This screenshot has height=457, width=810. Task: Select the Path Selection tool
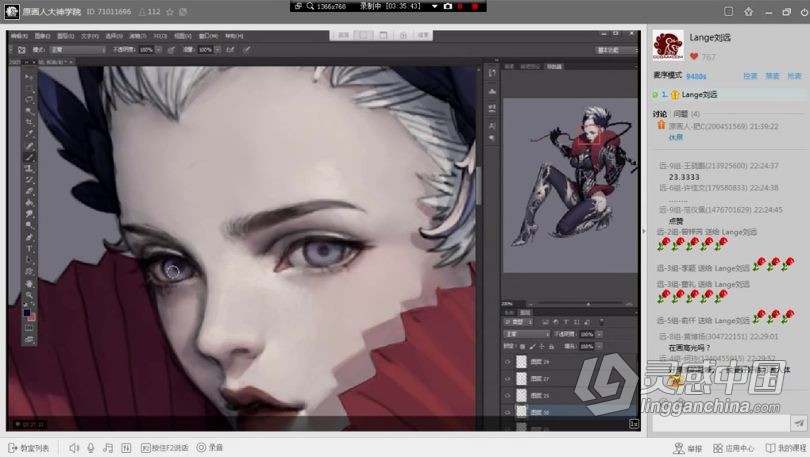click(29, 260)
